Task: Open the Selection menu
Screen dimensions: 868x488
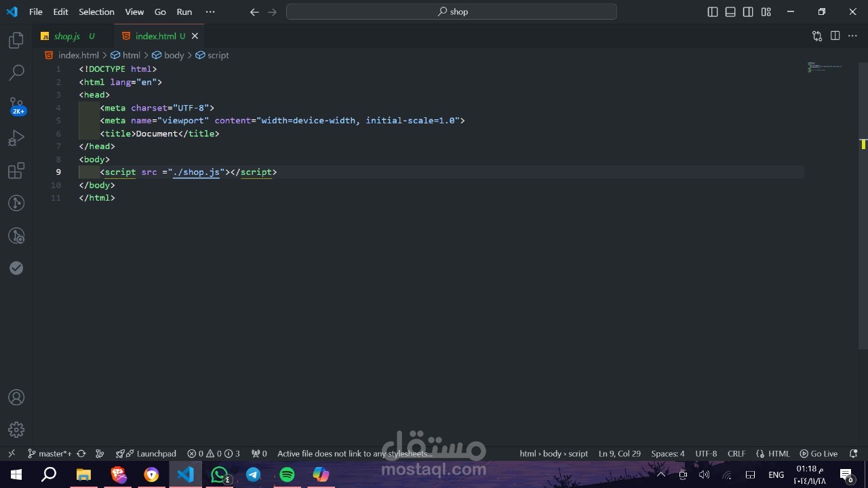Action: click(x=96, y=12)
